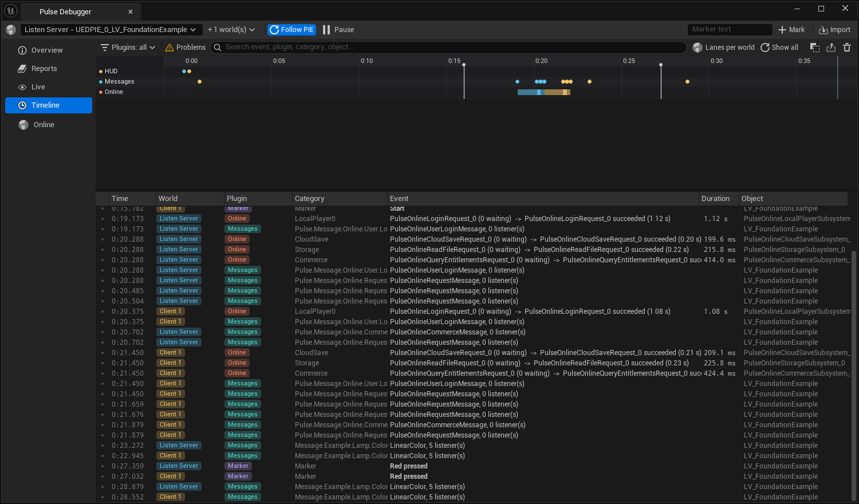Click the event search field
The height and width of the screenshot is (504, 859).
coord(448,47)
